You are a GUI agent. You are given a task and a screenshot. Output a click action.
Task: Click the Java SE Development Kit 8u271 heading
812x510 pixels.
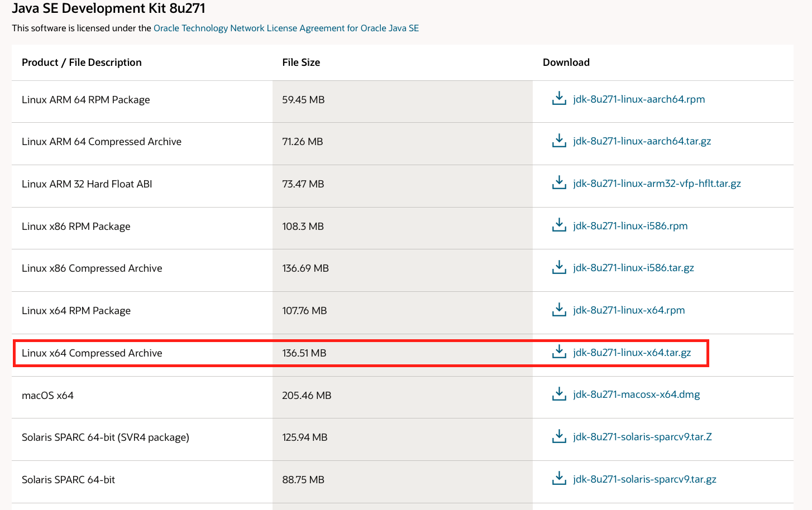tap(109, 8)
